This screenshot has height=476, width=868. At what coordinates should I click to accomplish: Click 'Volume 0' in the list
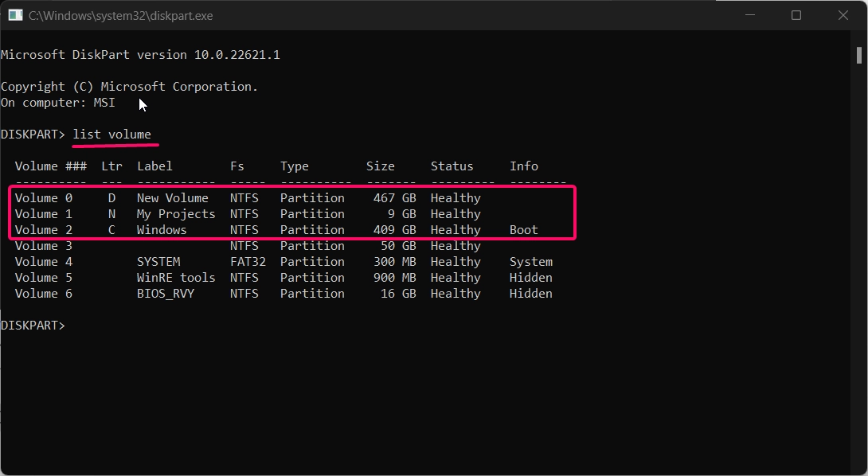(44, 198)
